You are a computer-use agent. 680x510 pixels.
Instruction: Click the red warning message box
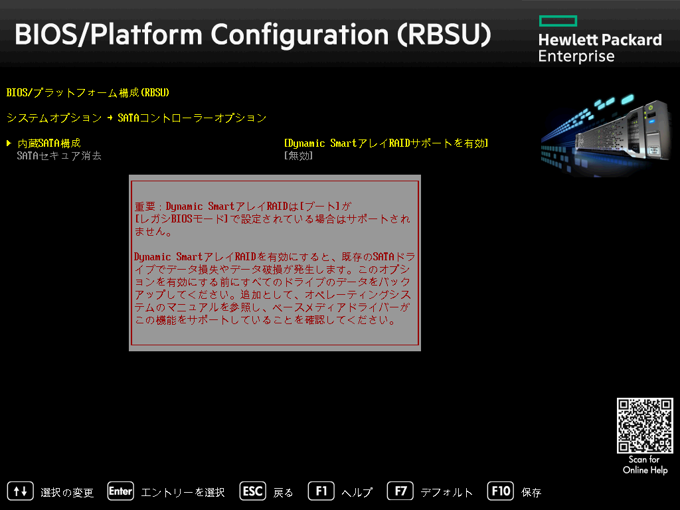(275, 263)
